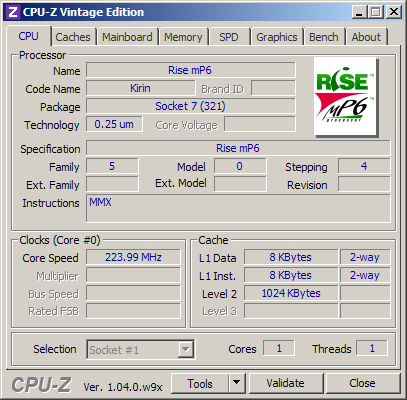Click the Close button at bottom
The height and width of the screenshot is (400, 407).
coord(362,384)
